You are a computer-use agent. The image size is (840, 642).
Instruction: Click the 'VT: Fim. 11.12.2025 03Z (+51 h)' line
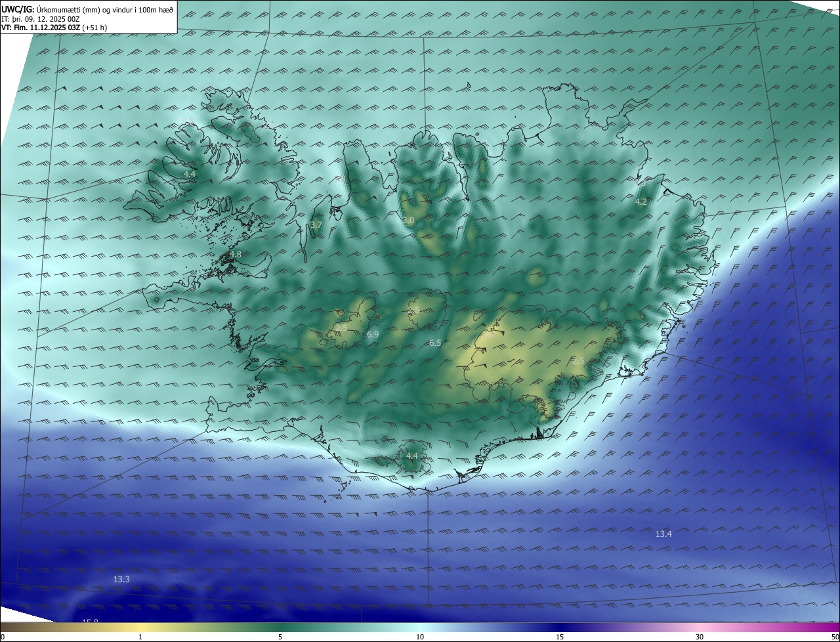[54, 28]
